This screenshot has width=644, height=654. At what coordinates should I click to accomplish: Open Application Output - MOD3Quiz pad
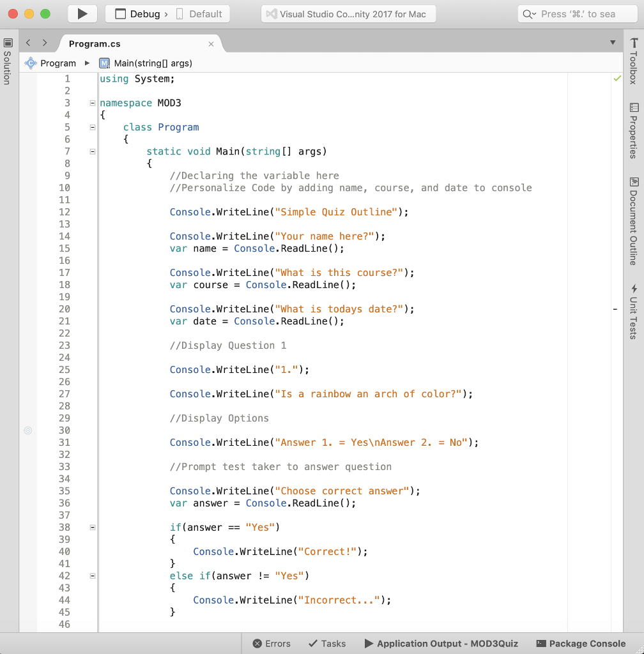(x=441, y=644)
